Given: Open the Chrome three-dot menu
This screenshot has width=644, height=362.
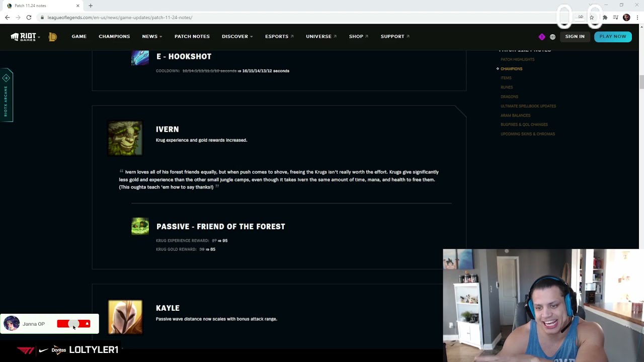Looking at the screenshot, I should [x=637, y=18].
